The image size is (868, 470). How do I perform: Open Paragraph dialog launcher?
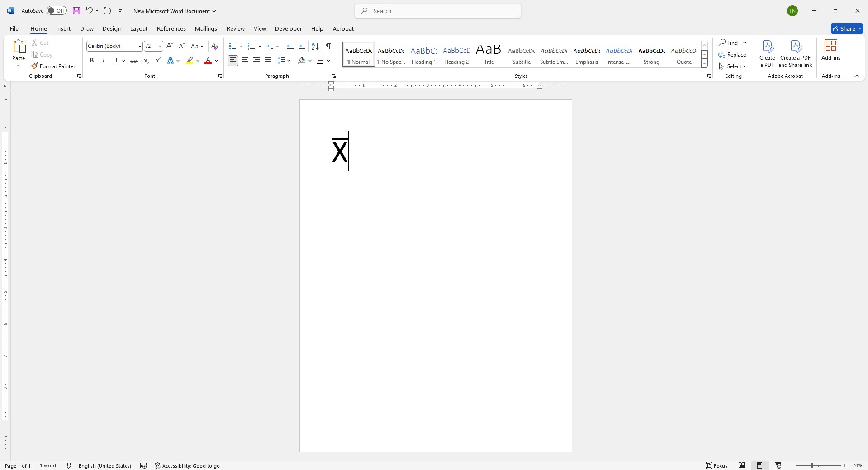point(334,76)
